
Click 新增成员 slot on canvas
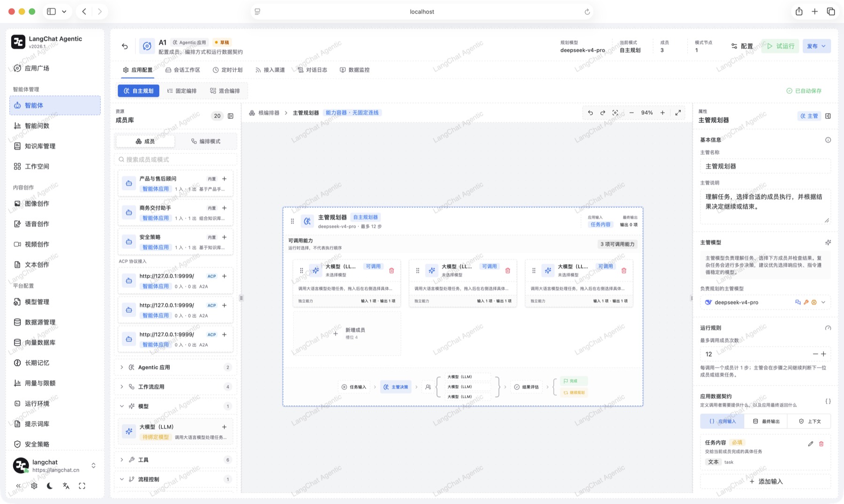[x=347, y=333]
